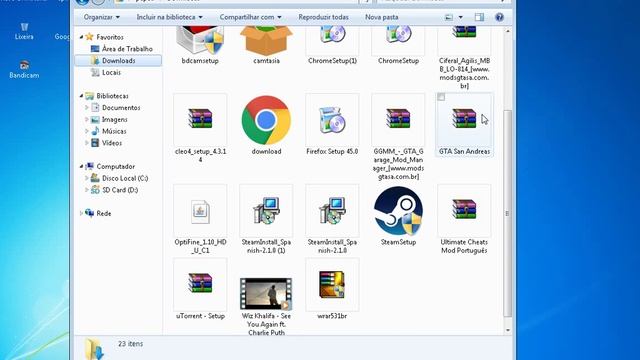Collapse the Computador tree node

pyautogui.click(x=81, y=167)
